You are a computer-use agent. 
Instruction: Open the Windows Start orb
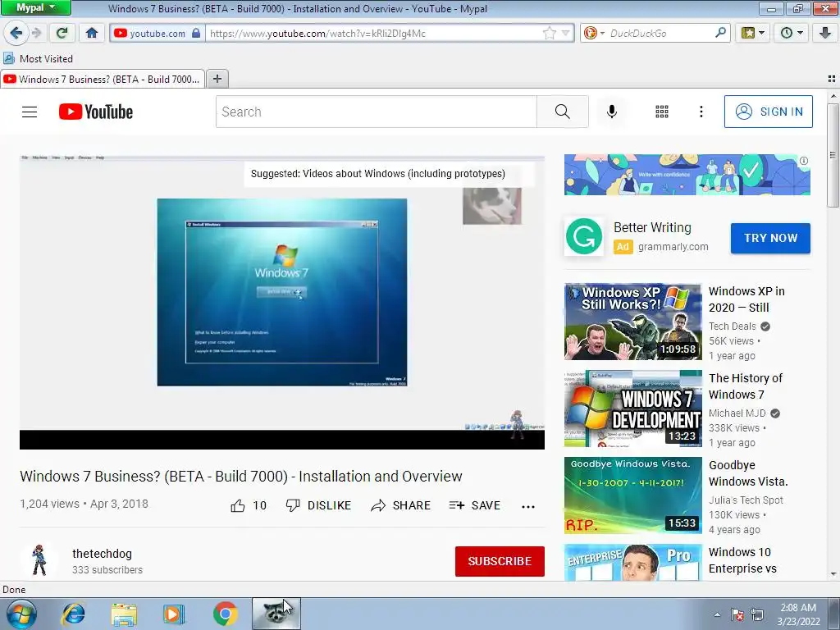tap(21, 614)
